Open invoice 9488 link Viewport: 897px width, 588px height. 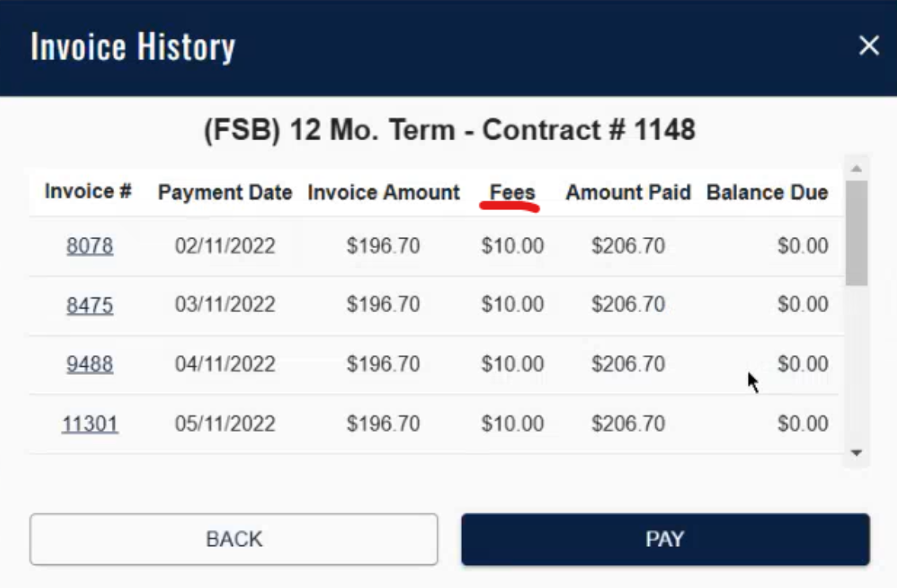90,365
